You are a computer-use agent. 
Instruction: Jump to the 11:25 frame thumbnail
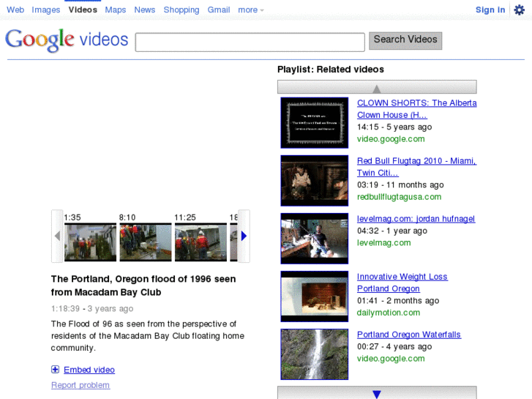coord(201,242)
